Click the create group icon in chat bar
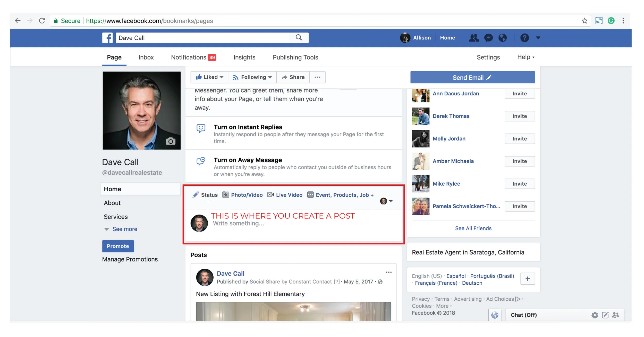 pos(616,315)
